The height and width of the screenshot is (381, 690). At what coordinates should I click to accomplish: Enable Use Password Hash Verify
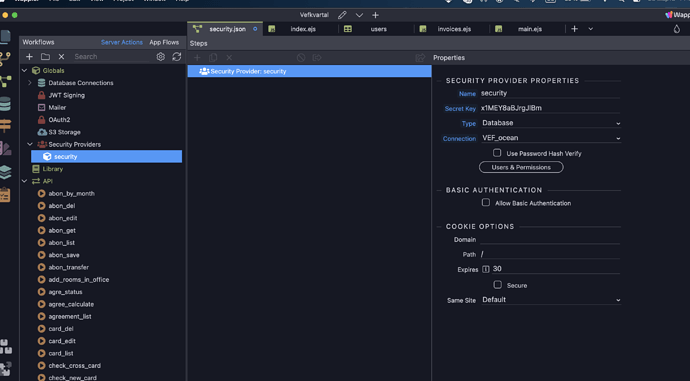497,153
